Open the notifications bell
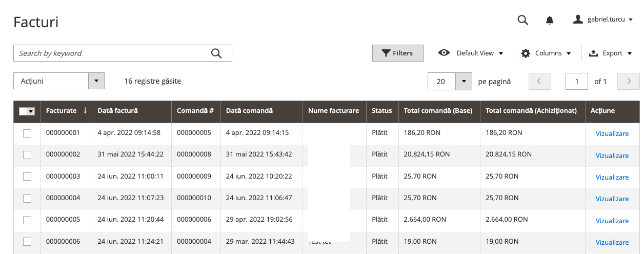644x254 pixels. click(550, 20)
